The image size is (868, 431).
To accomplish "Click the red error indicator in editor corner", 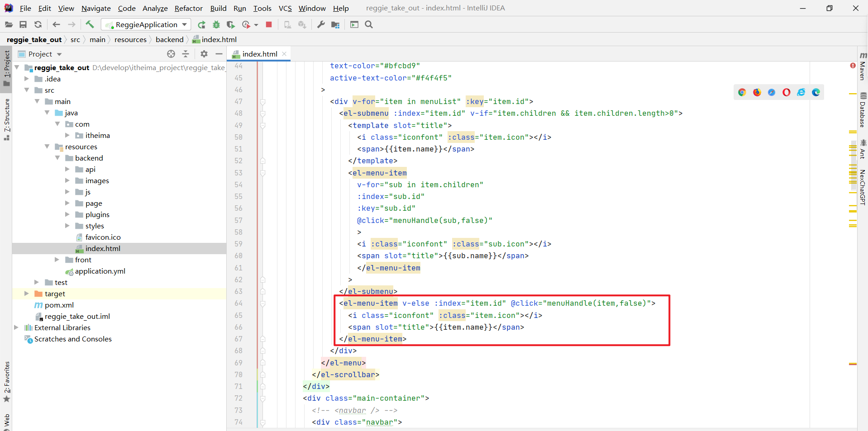I will (x=853, y=66).
